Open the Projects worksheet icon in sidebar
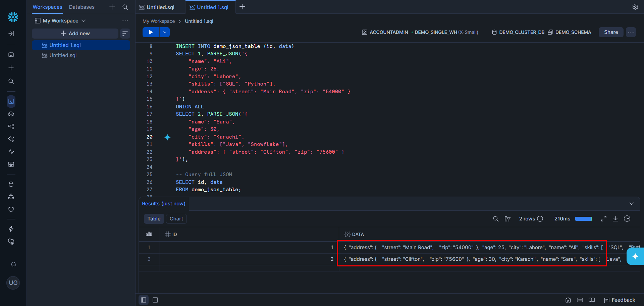Viewport: 644px width, 306px height. tap(11, 101)
